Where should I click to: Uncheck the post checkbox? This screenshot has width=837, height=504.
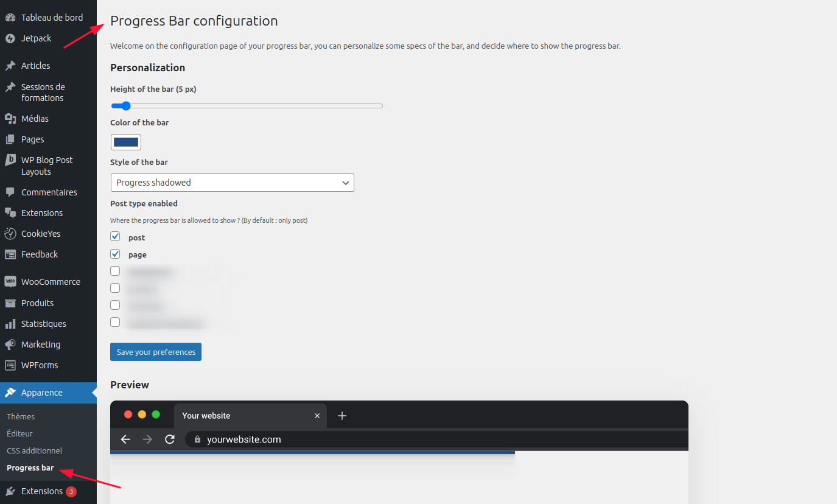(115, 237)
